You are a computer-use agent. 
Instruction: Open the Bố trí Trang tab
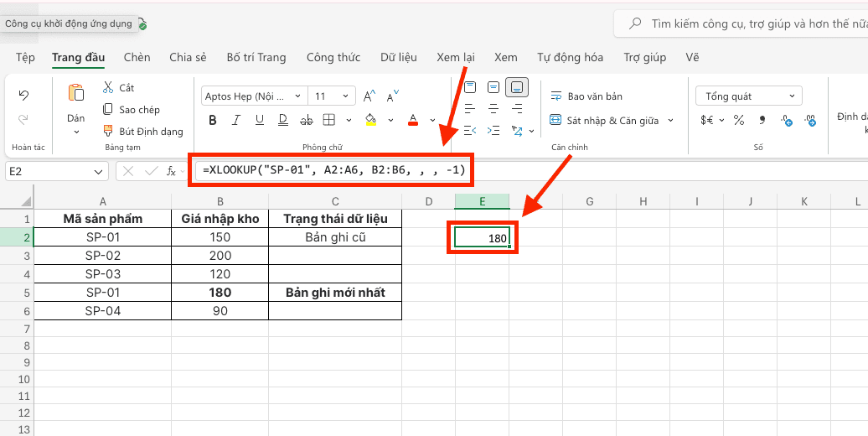(x=256, y=58)
